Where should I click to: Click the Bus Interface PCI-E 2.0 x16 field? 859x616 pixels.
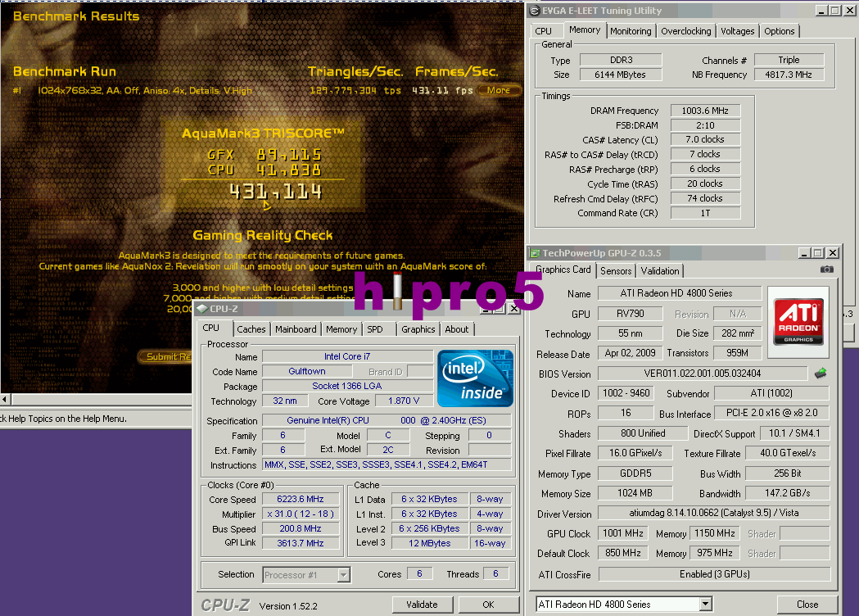pyautogui.click(x=772, y=413)
